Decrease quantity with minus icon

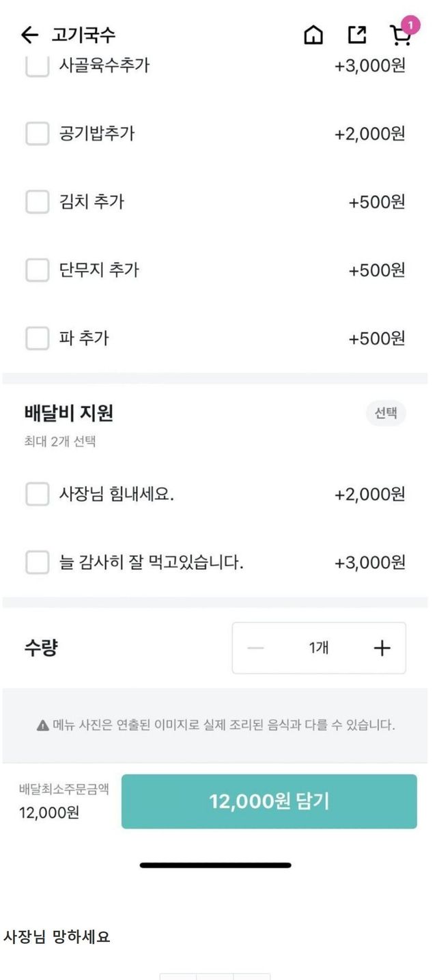point(255,648)
